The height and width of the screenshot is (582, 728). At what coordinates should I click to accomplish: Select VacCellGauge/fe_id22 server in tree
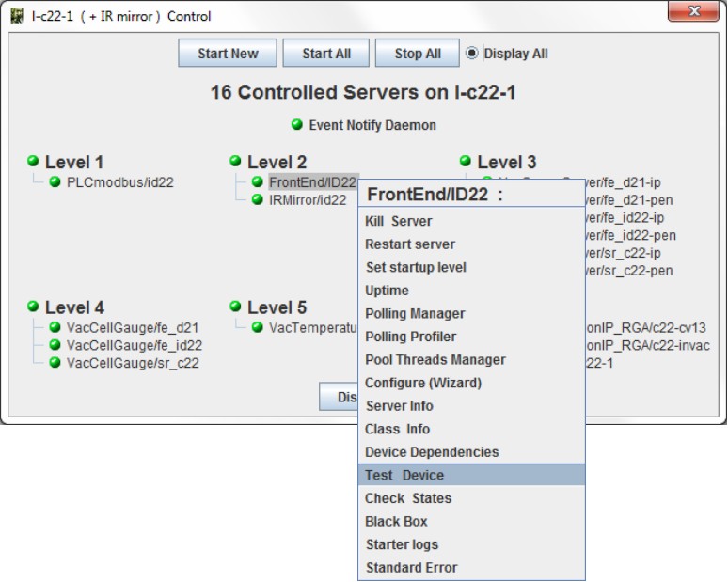(134, 345)
